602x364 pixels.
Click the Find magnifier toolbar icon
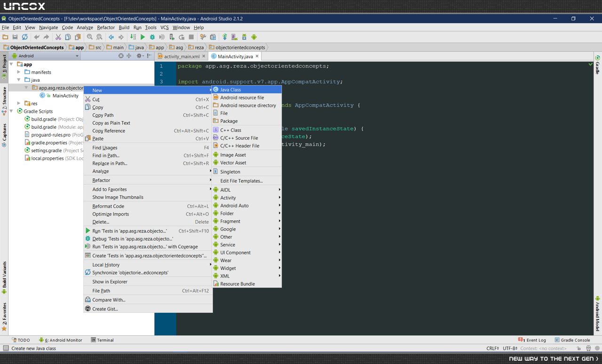pyautogui.click(x=89, y=37)
